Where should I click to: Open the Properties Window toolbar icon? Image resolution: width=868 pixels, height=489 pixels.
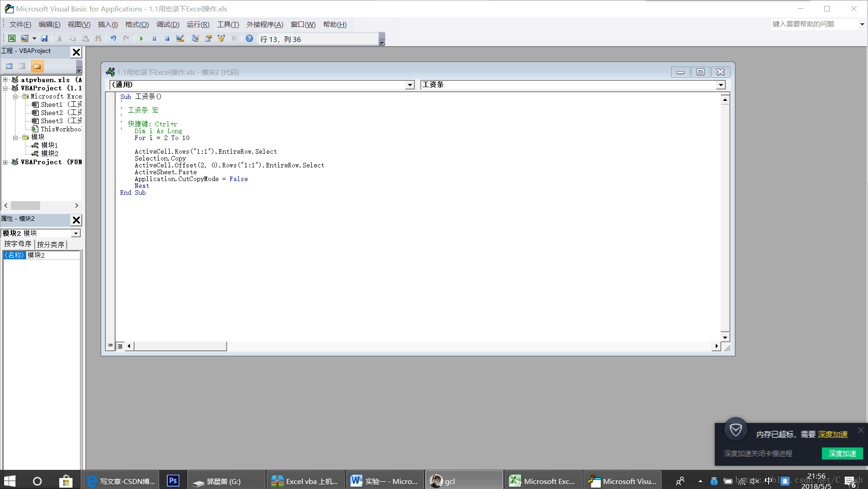[x=208, y=39]
